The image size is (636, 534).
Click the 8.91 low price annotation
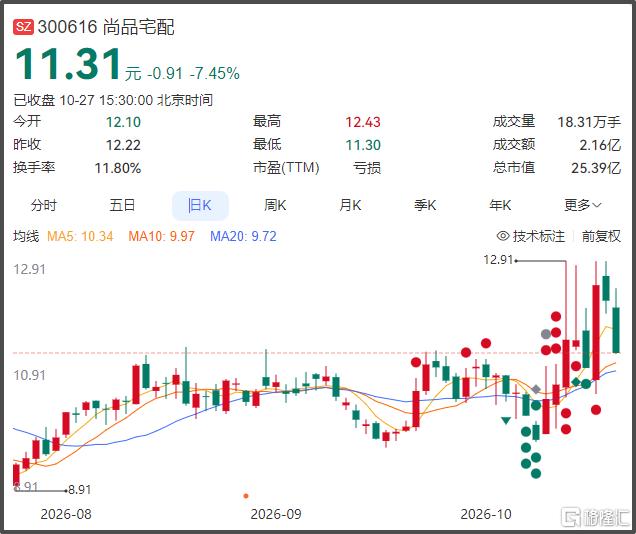pyautogui.click(x=80, y=490)
